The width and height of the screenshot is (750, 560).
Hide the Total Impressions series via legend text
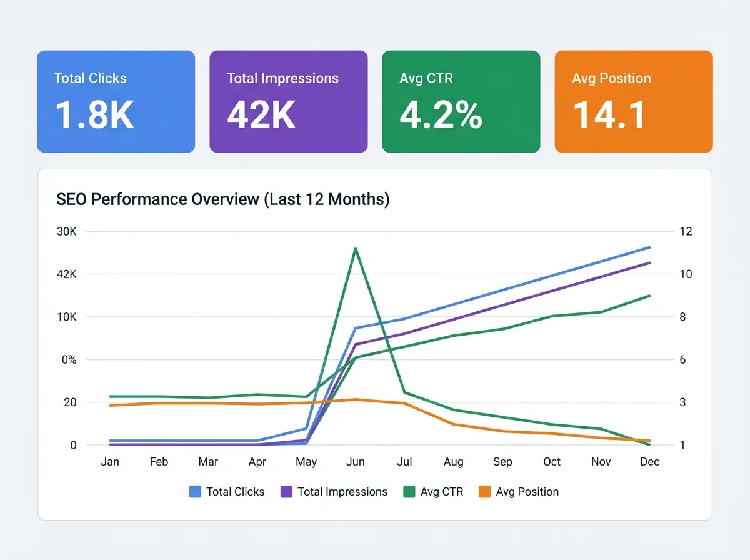pos(342,492)
